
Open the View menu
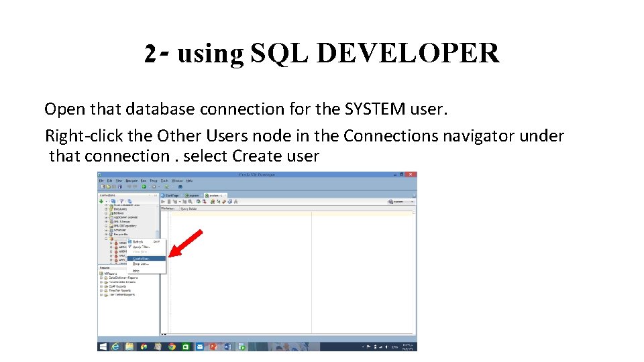coord(119,180)
